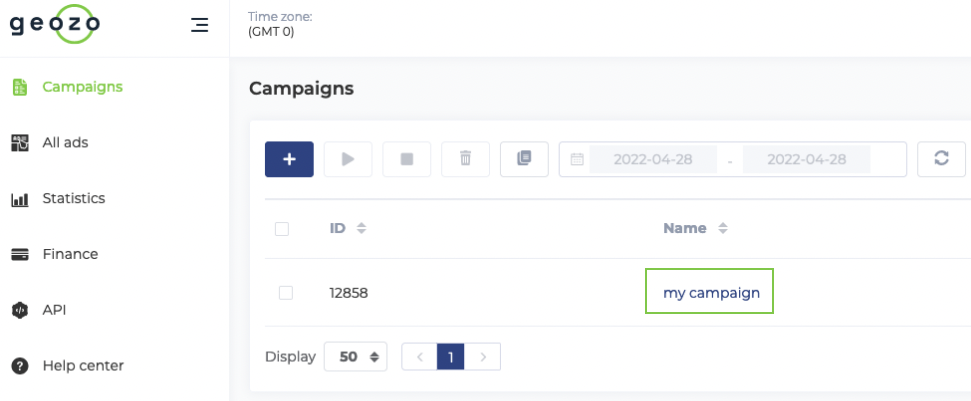Open the All ads sidebar item

(x=65, y=143)
